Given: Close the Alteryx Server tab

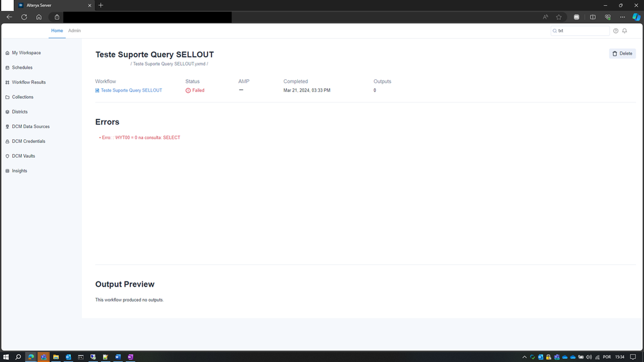Looking at the screenshot, I should coord(90,5).
